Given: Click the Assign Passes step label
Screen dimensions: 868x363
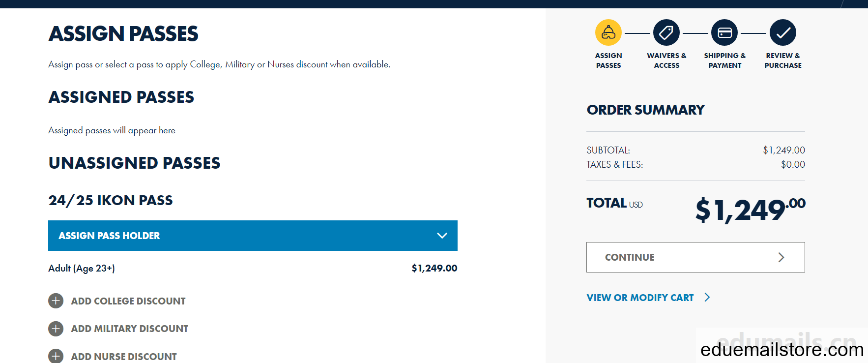Looking at the screenshot, I should pyautogui.click(x=608, y=60).
